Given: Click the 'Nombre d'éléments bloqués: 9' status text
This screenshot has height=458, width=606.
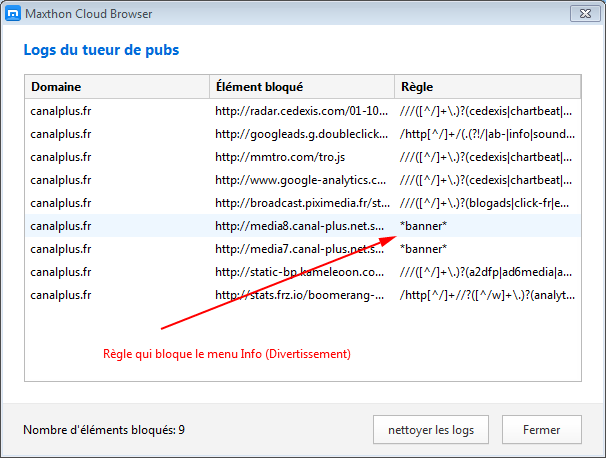Looking at the screenshot, I should [104, 430].
